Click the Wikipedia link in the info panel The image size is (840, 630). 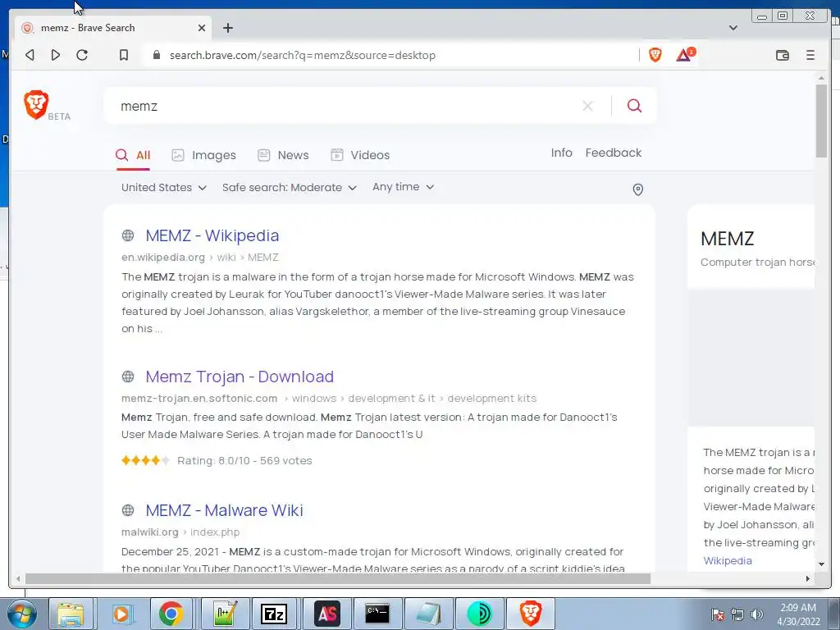728,560
